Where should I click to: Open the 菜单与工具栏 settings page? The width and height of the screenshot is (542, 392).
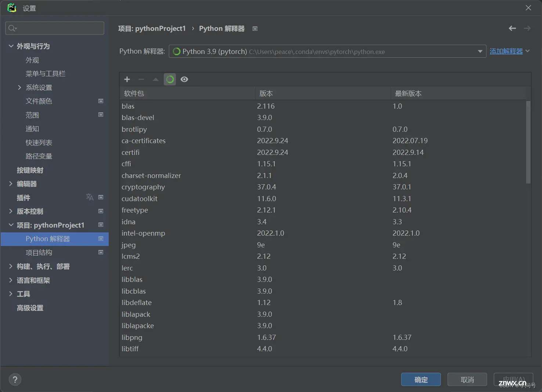[x=46, y=74]
